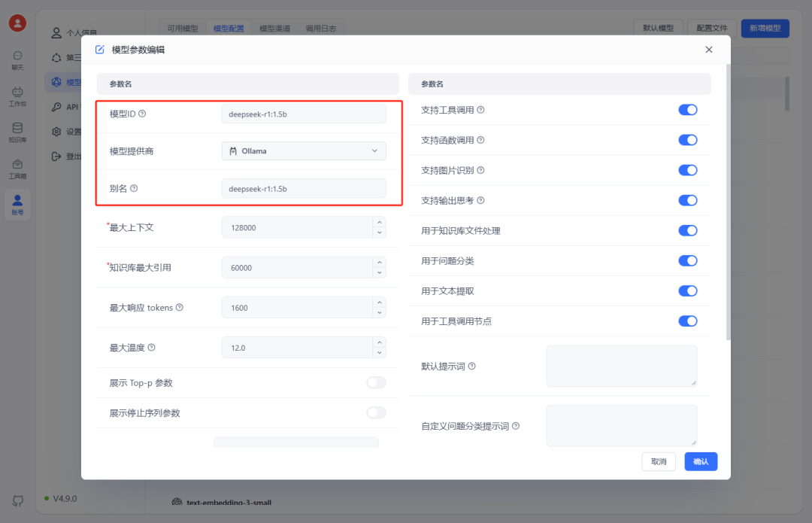Open the knowledge base database icon

[17, 127]
